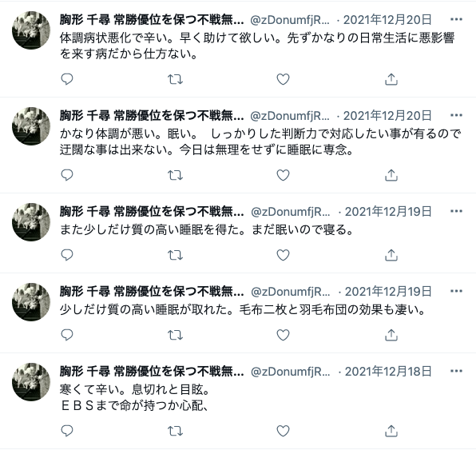
Task: Open the 2021年12月18日 tweet date link
Action: point(388,372)
